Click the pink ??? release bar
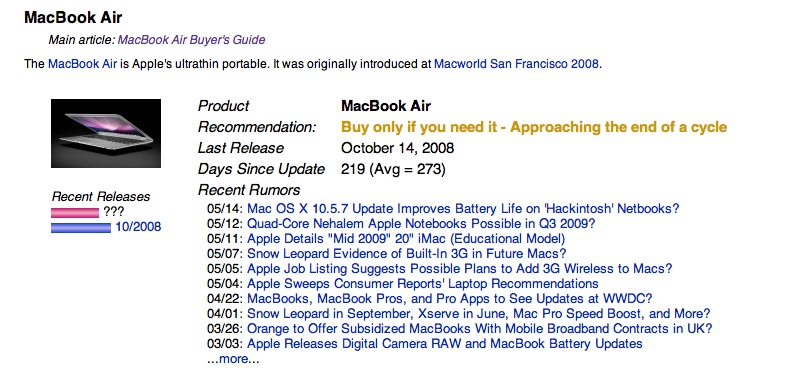Screen dimensions: 785x388 point(75,213)
